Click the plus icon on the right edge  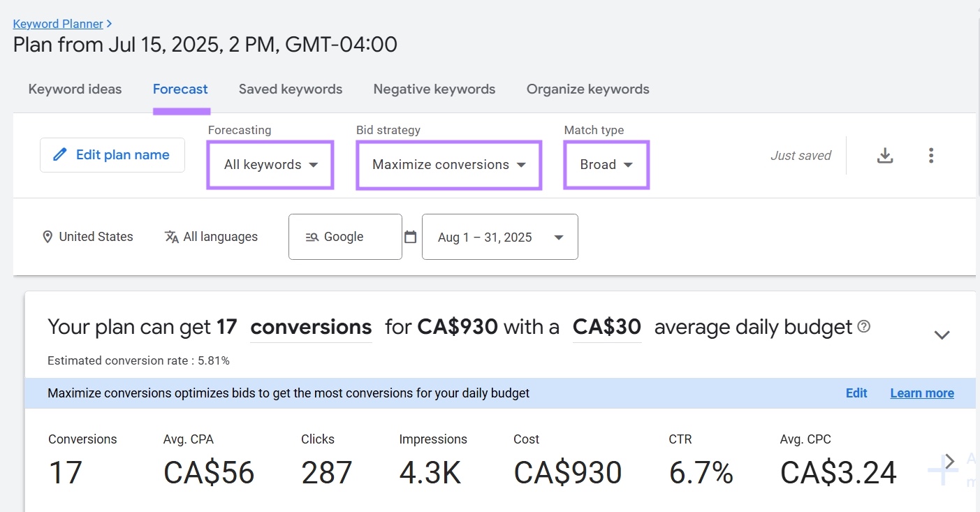(942, 471)
